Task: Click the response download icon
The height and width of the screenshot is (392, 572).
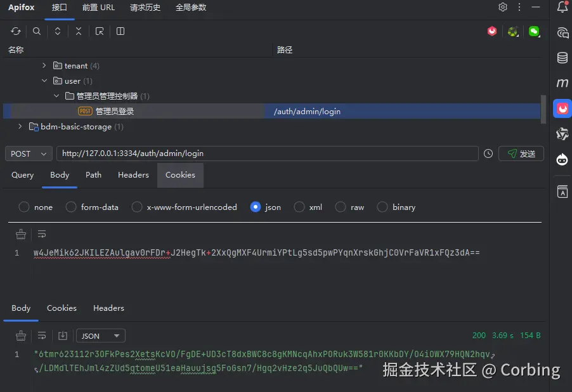Action: [x=63, y=336]
